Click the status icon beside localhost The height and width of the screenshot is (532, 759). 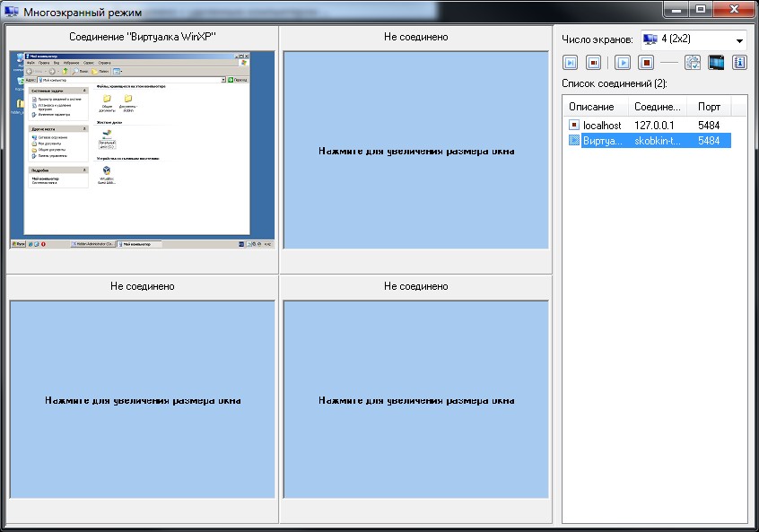click(x=573, y=126)
